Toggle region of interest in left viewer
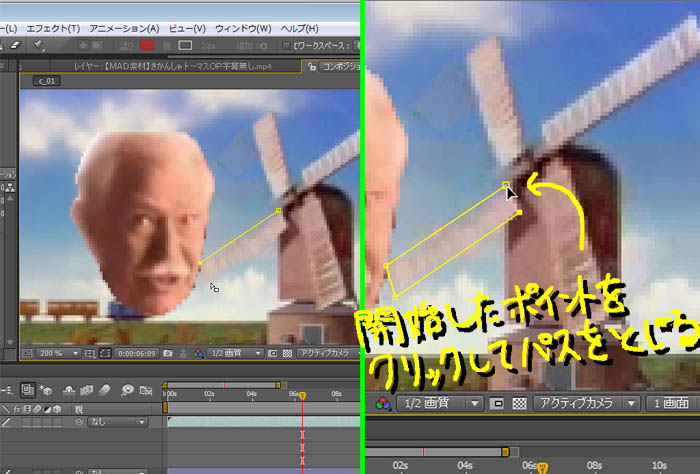700x474 pixels. pyautogui.click(x=272, y=353)
